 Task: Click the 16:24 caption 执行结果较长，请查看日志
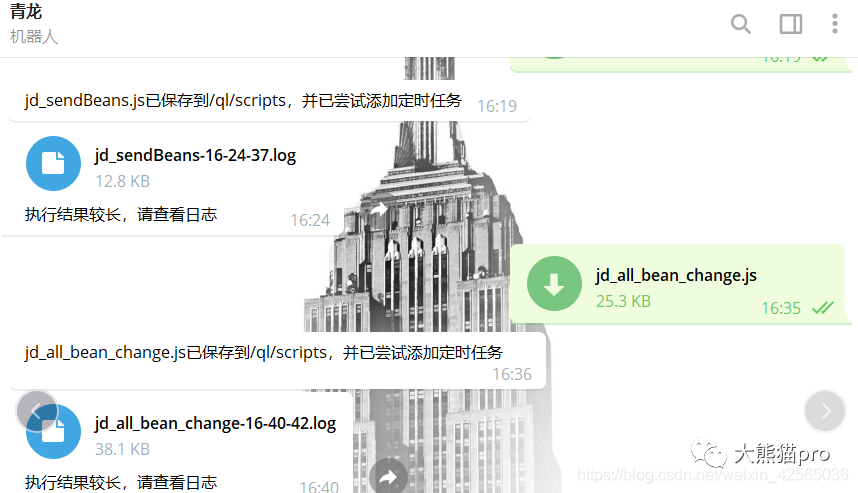point(121,214)
